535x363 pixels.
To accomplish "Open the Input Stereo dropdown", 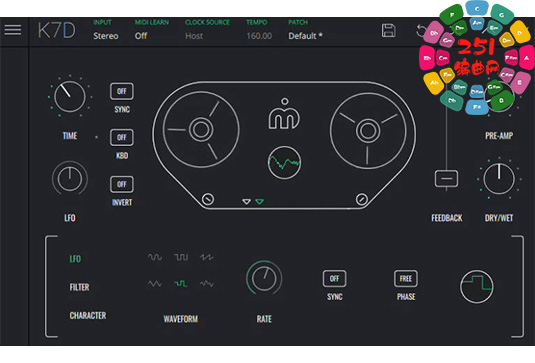I will pyautogui.click(x=106, y=36).
